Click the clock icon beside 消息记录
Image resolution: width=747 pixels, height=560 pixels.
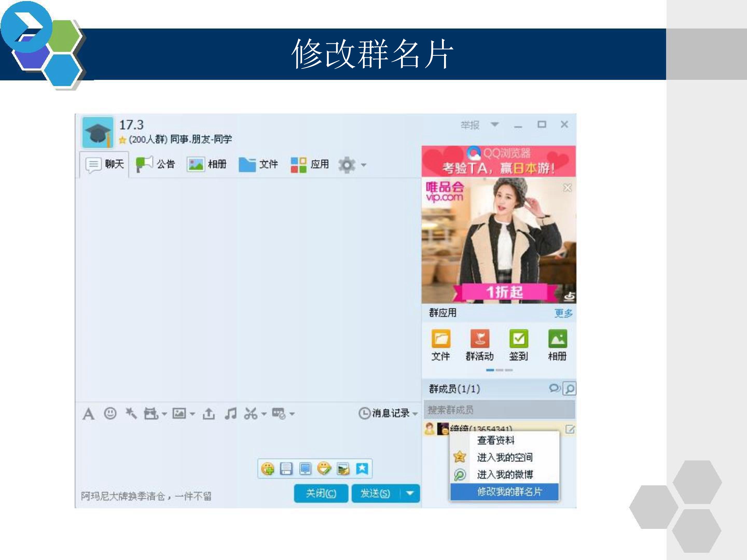tap(364, 413)
